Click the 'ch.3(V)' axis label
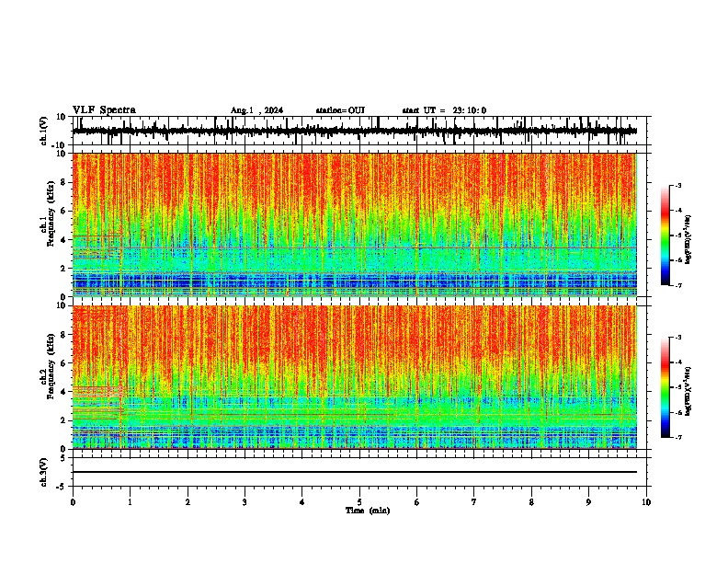The height and width of the screenshot is (563, 728). pyautogui.click(x=43, y=472)
